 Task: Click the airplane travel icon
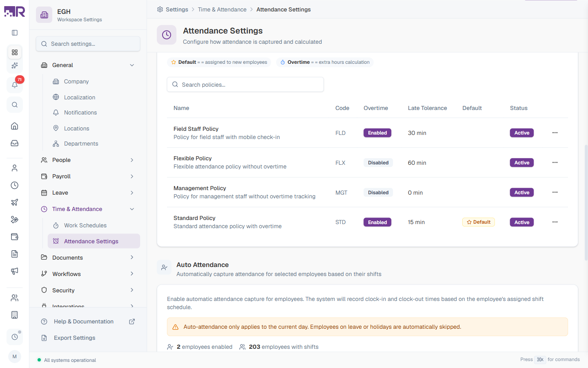point(15,202)
